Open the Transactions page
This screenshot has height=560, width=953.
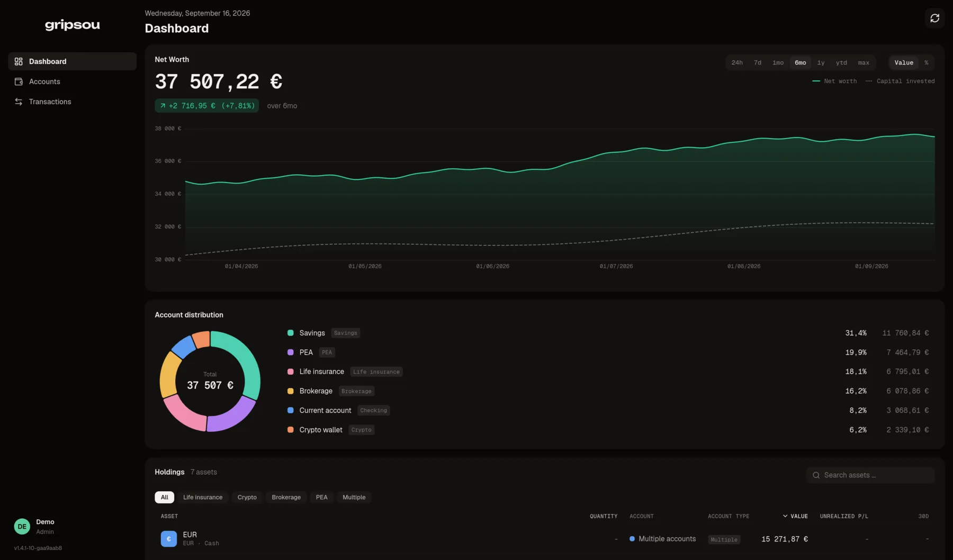72,102
